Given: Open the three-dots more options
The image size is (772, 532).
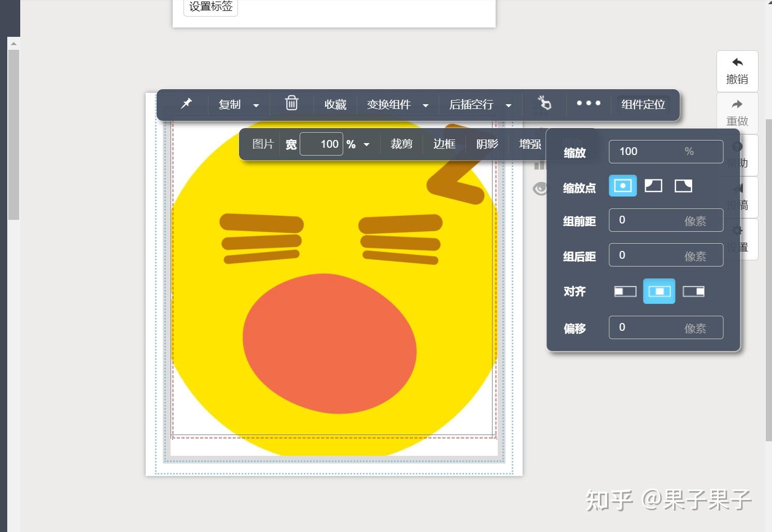Looking at the screenshot, I should tap(588, 103).
